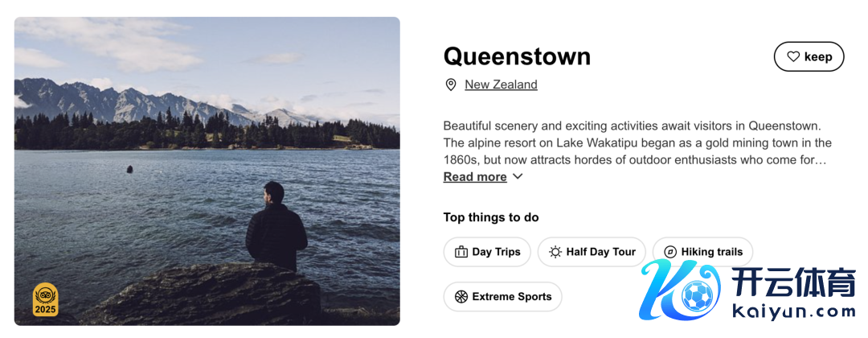Viewport: 868px width, 338px height.
Task: Click the Queenstown description paragraph
Action: [x=637, y=142]
